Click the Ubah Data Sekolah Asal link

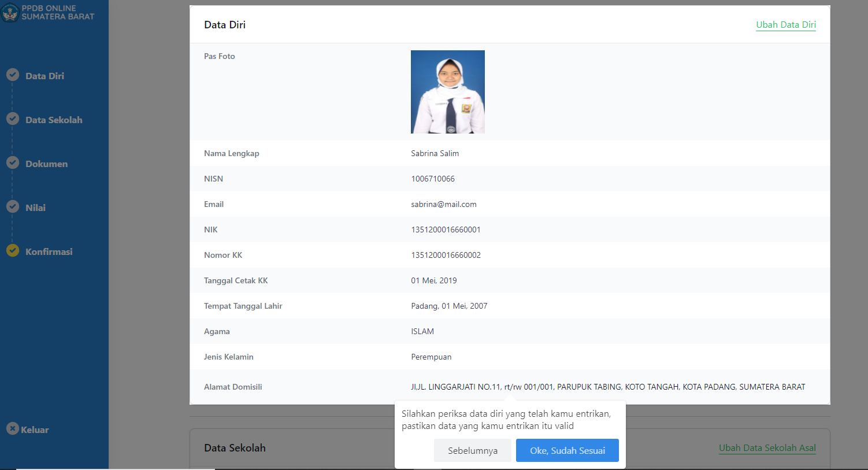coord(767,448)
